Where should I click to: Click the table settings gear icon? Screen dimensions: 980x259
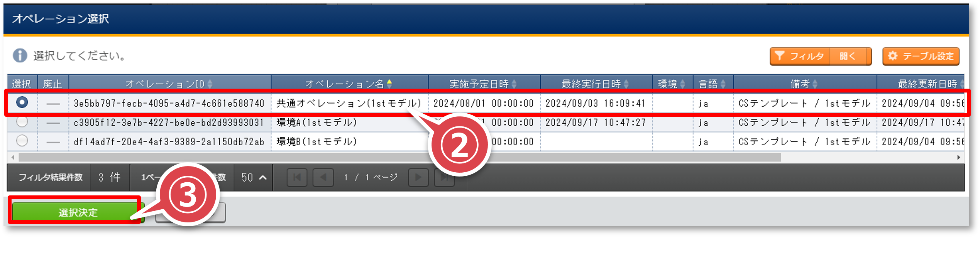892,56
